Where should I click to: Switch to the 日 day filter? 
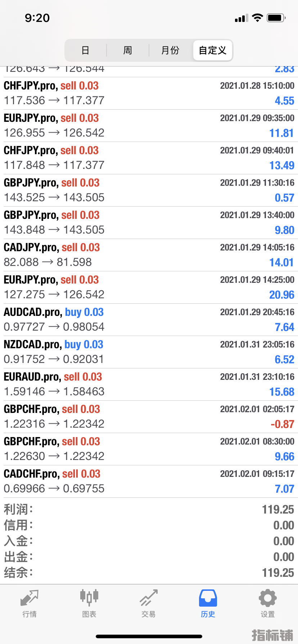coord(85,50)
